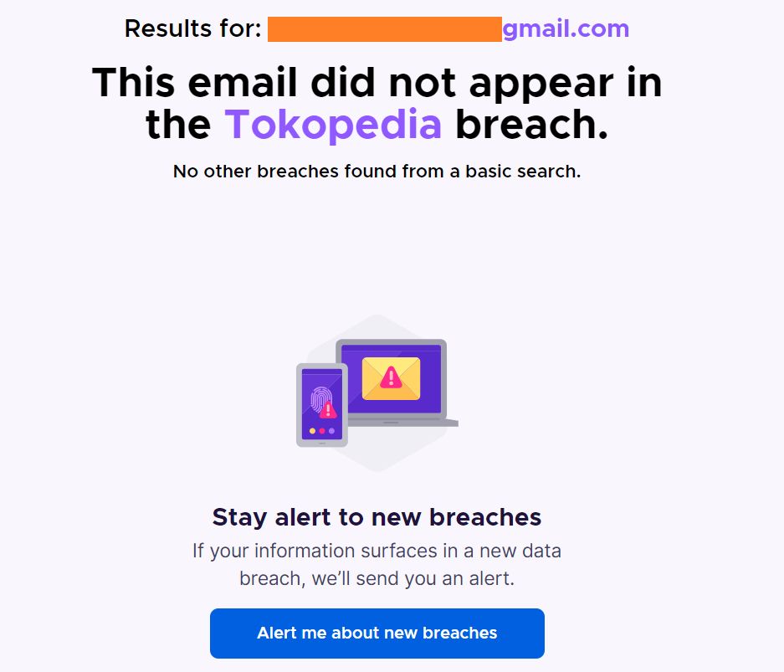The height and width of the screenshot is (672, 784).
Task: Click the purple dot on the phone screen
Action: coord(331,431)
